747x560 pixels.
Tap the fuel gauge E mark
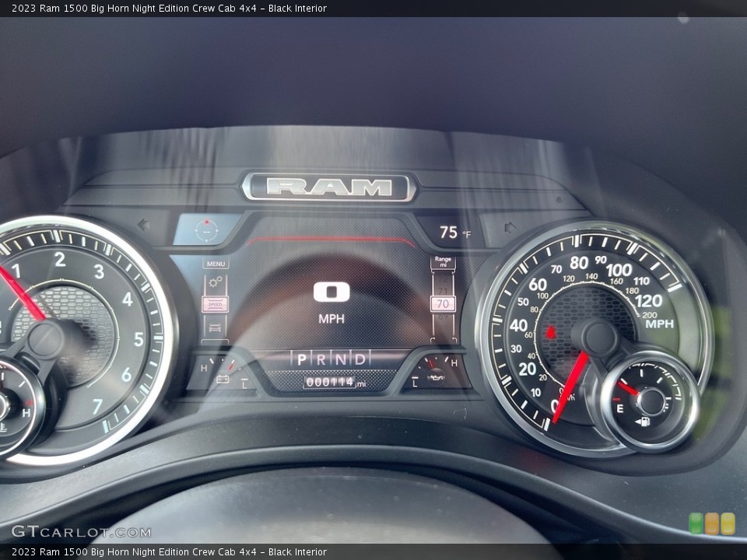(x=620, y=408)
